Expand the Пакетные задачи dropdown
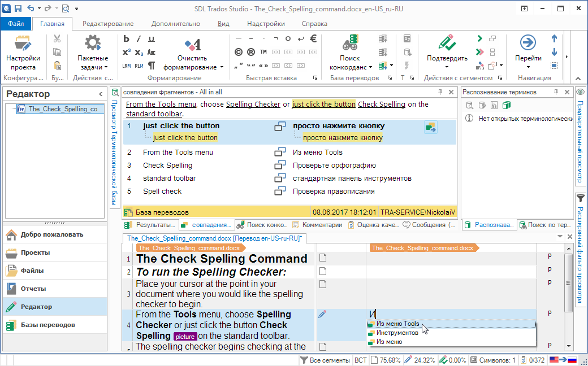This screenshot has width=588, height=366. pyautogui.click(x=93, y=67)
